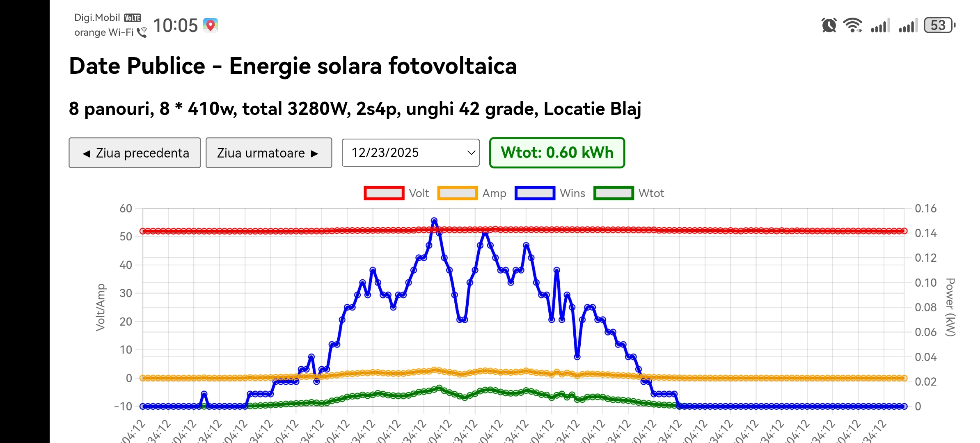Tap the second cellular signal bars icon

[908, 25]
